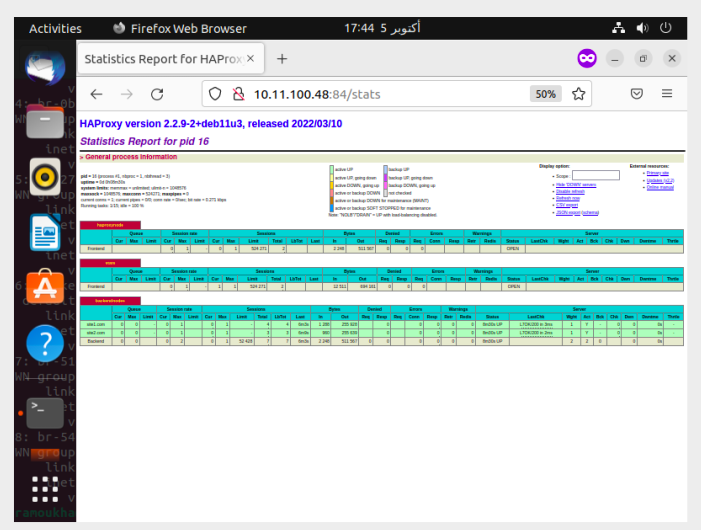The image size is (701, 530).
Task: Open the Primary site external link
Action: 658,173
